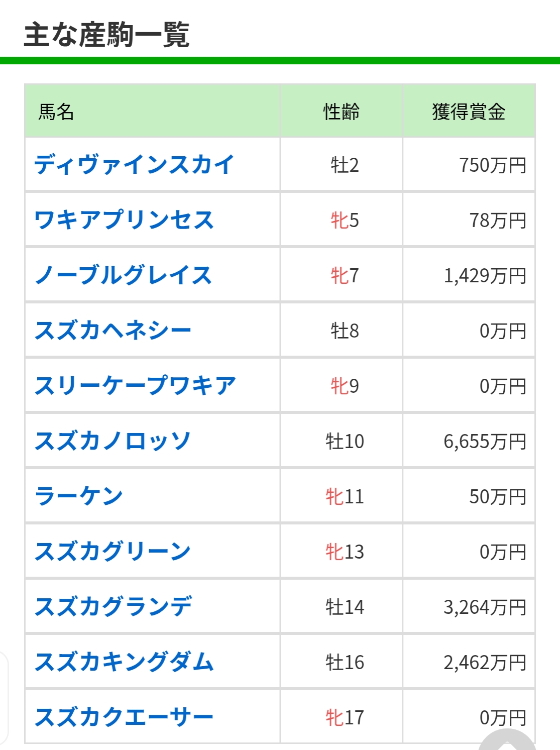The image size is (560, 750).
Task: Select the ノーブルグレイス link
Action: tap(124, 275)
